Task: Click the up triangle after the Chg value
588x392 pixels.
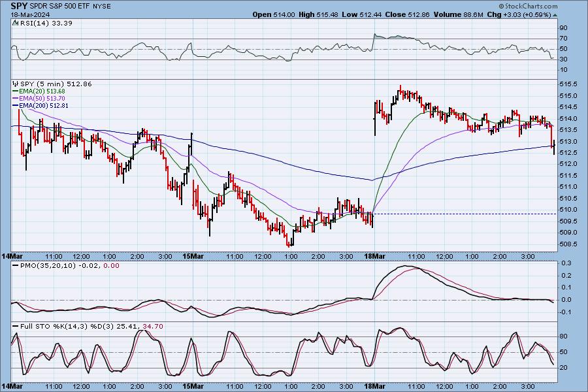Action: tap(555, 15)
